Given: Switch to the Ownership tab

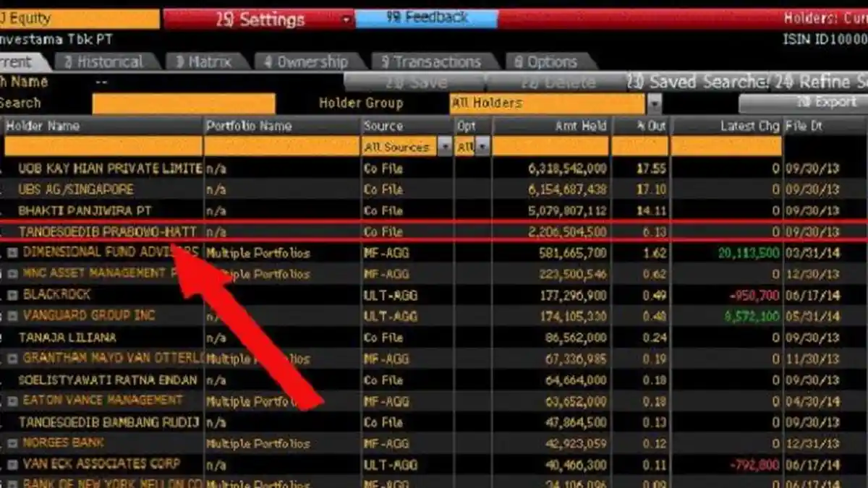Looking at the screenshot, I should (x=312, y=62).
